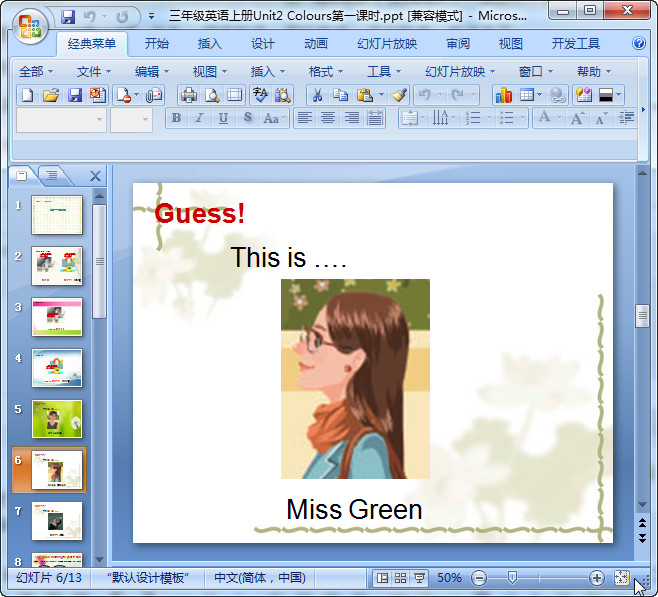Toggle Italic formatting

200,118
